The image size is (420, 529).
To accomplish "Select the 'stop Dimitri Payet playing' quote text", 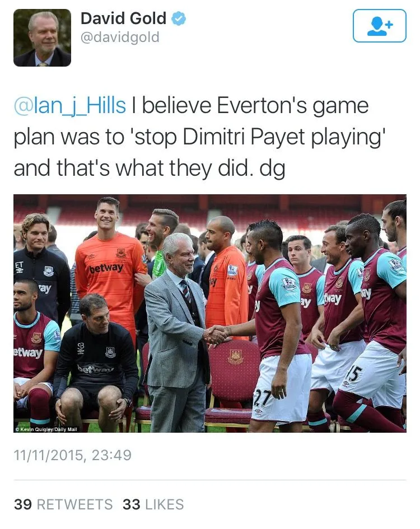I will [x=260, y=137].
